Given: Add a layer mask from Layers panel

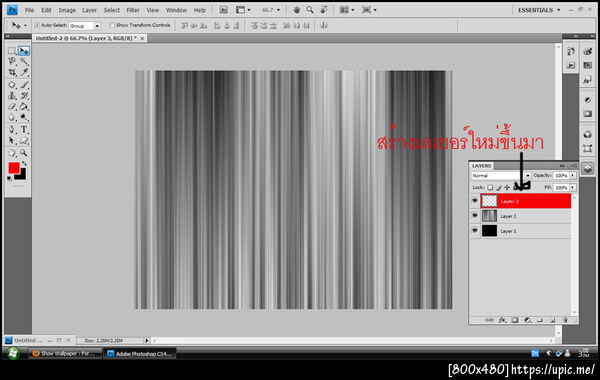Looking at the screenshot, I should [x=515, y=320].
